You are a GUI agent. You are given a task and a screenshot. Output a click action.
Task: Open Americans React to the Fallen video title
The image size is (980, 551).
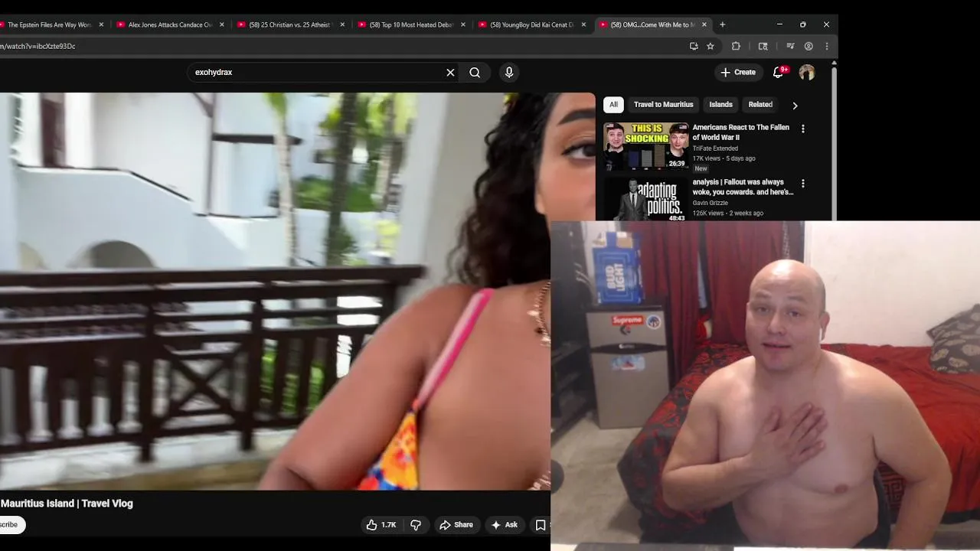(740, 132)
